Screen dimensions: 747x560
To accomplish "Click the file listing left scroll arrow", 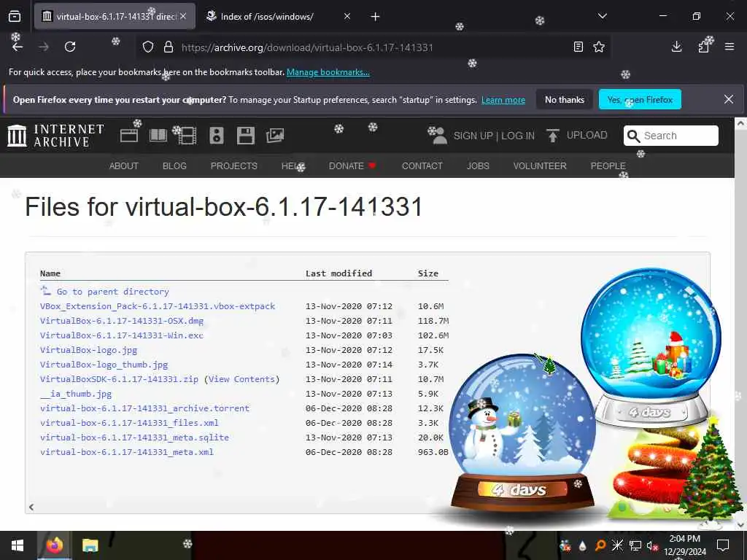I will [31, 507].
